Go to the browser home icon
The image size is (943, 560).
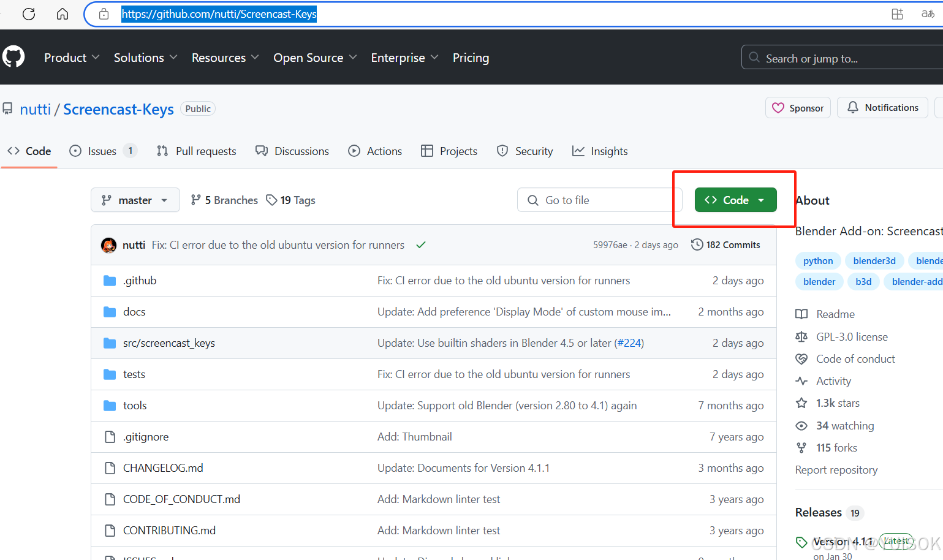pos(62,14)
